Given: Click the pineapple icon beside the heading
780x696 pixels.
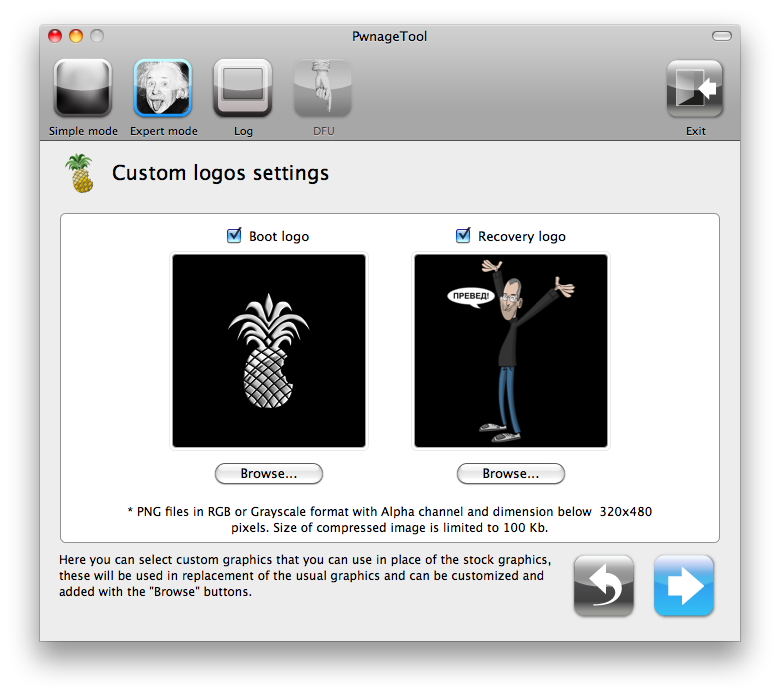Looking at the screenshot, I should 79,173.
